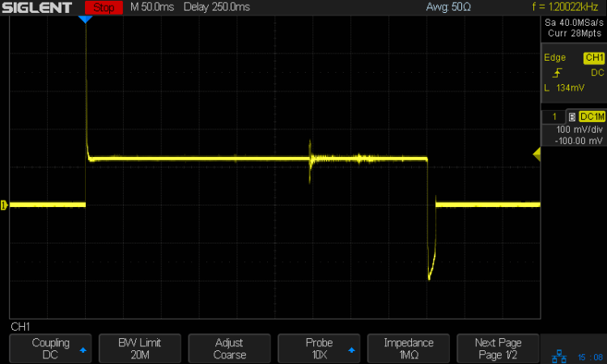This screenshot has width=607, height=364.
Task: Click the DC1M coupling badge
Action: click(592, 117)
